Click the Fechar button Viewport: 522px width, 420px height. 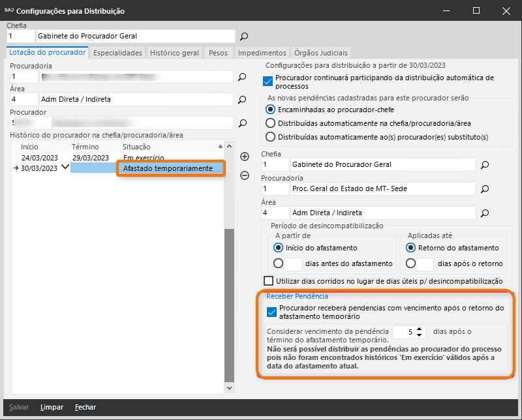pyautogui.click(x=85, y=407)
